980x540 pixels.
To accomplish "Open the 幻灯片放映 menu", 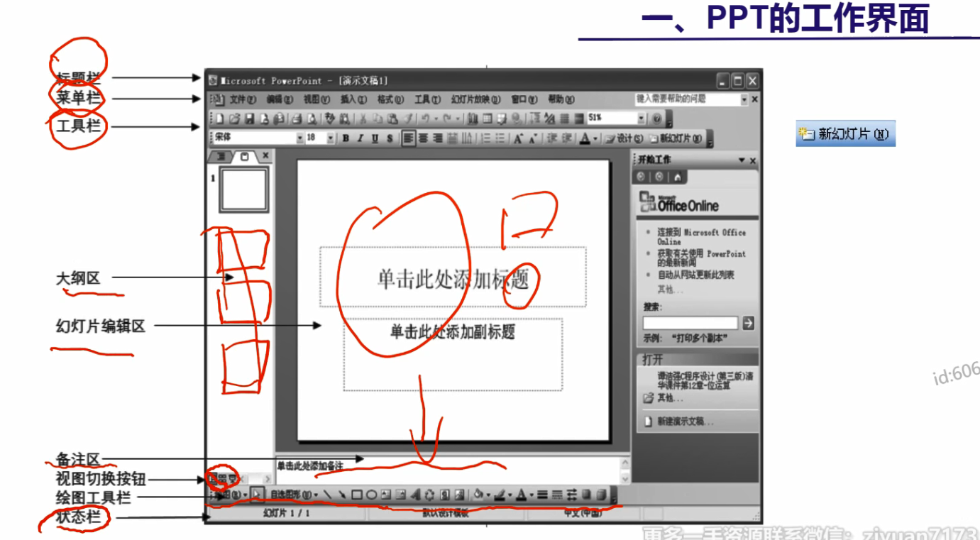I will tap(475, 100).
